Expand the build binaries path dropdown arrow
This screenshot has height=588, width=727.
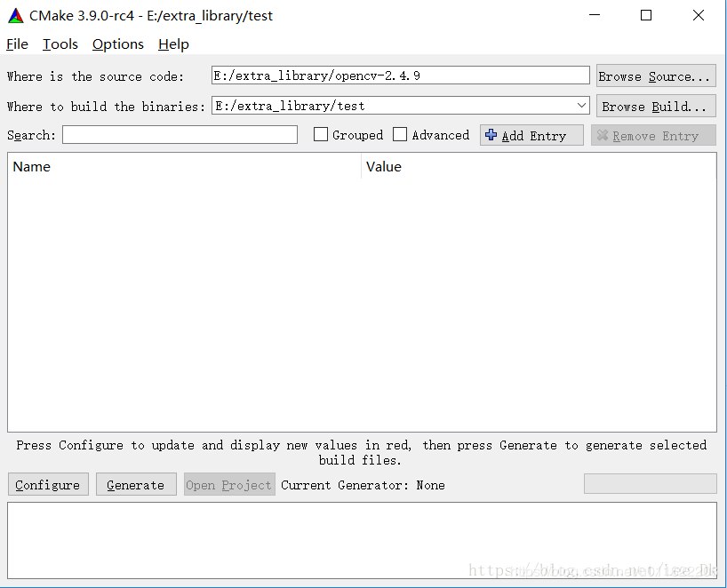coord(581,106)
